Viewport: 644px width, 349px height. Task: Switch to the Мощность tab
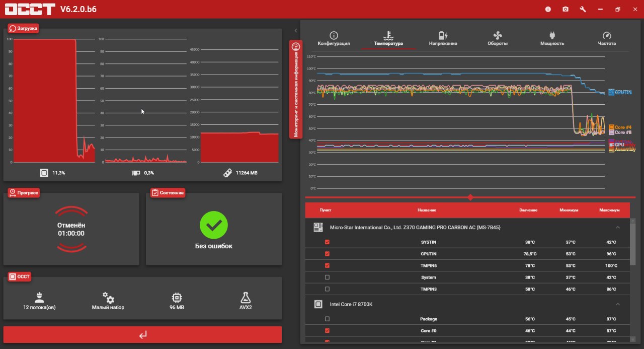[x=552, y=39]
